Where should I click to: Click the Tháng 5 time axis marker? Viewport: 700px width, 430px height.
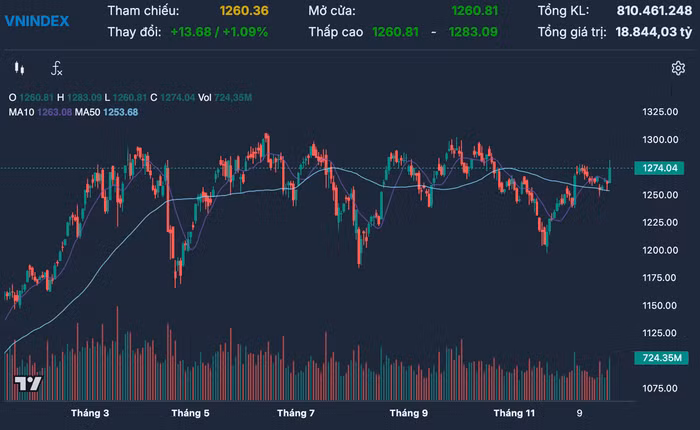point(190,413)
